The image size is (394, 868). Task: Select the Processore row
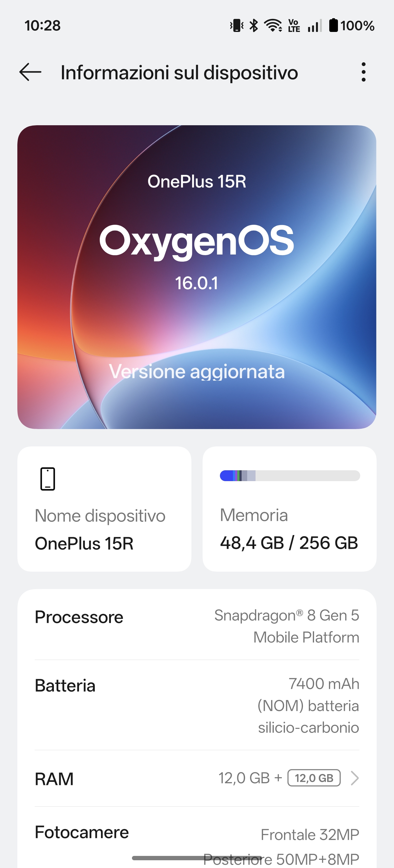197,626
